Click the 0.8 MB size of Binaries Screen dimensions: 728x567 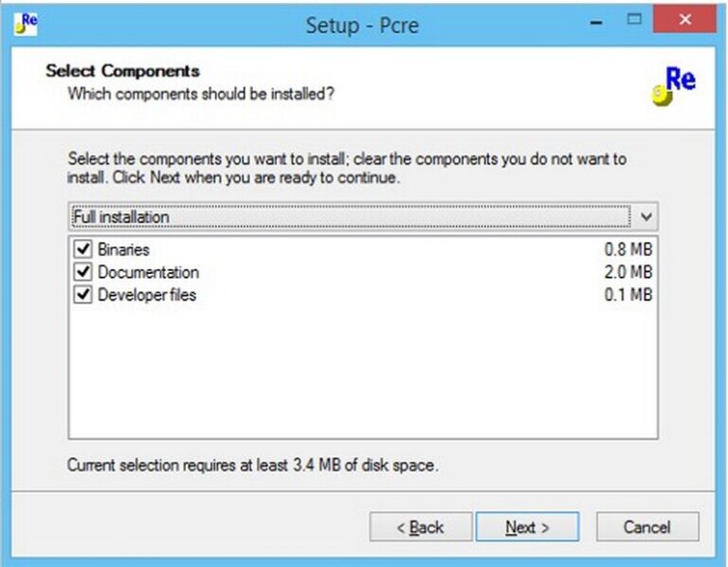(x=628, y=249)
